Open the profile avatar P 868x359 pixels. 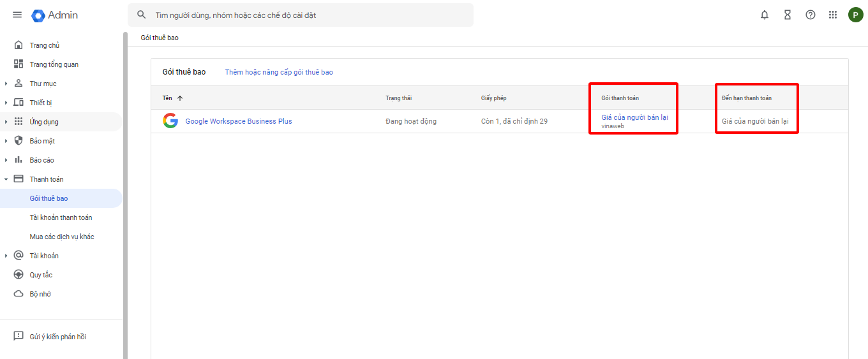point(855,15)
